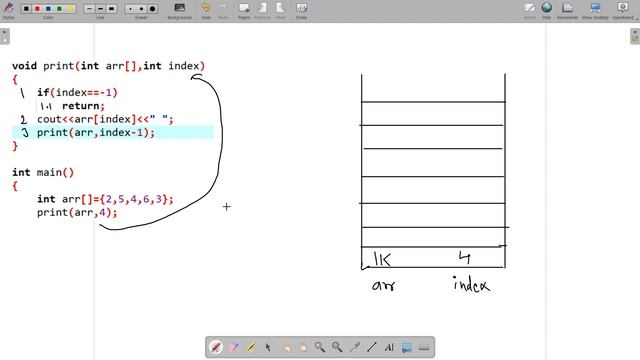Image resolution: width=640 pixels, height=360 pixels.
Task: Choose the small eraser size
Action: pyautogui.click(x=130, y=9)
